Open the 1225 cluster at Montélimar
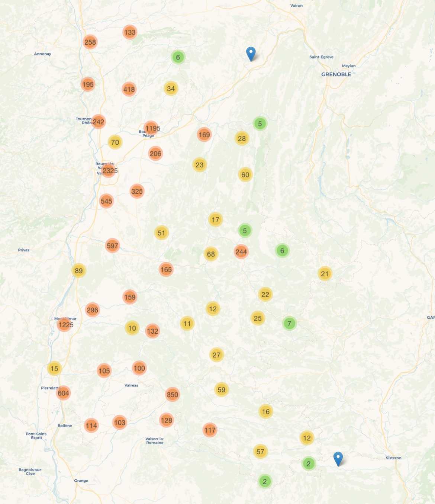 click(65, 325)
